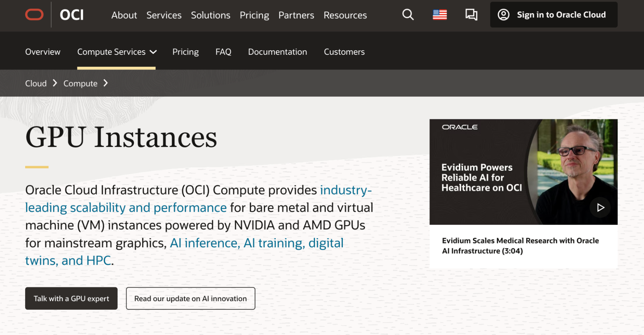This screenshot has height=335, width=644.
Task: Open the Resources menu
Action: (345, 15)
